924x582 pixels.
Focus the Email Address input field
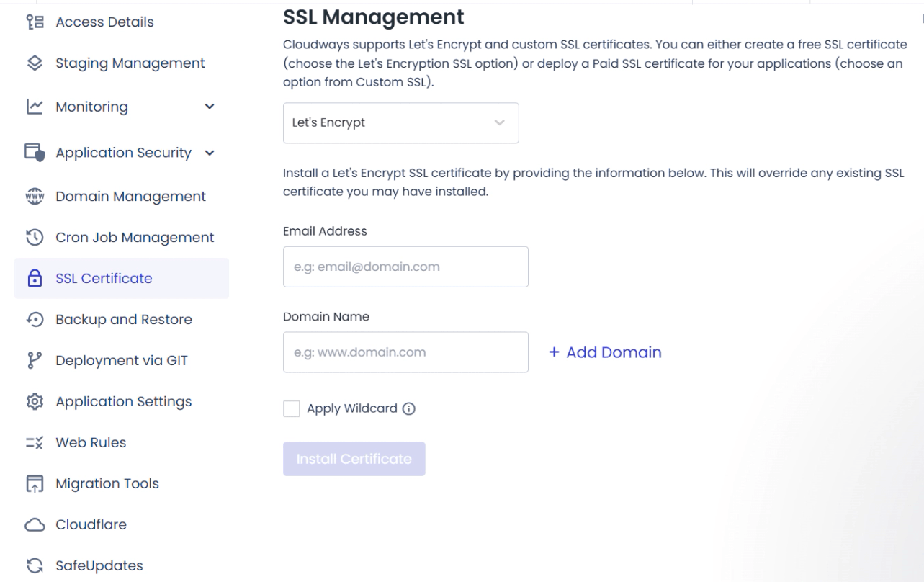405,267
